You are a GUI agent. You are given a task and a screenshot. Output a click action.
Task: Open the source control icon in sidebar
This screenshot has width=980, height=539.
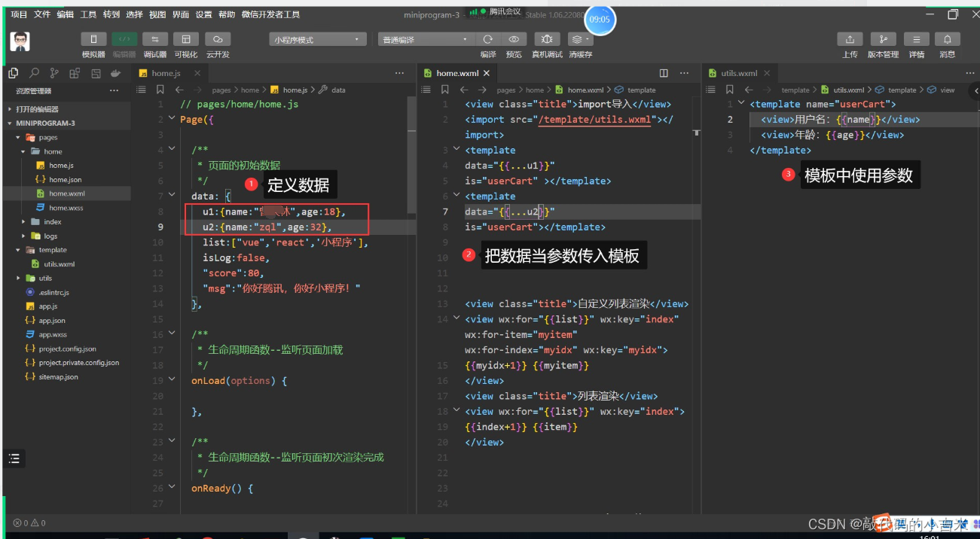[54, 73]
